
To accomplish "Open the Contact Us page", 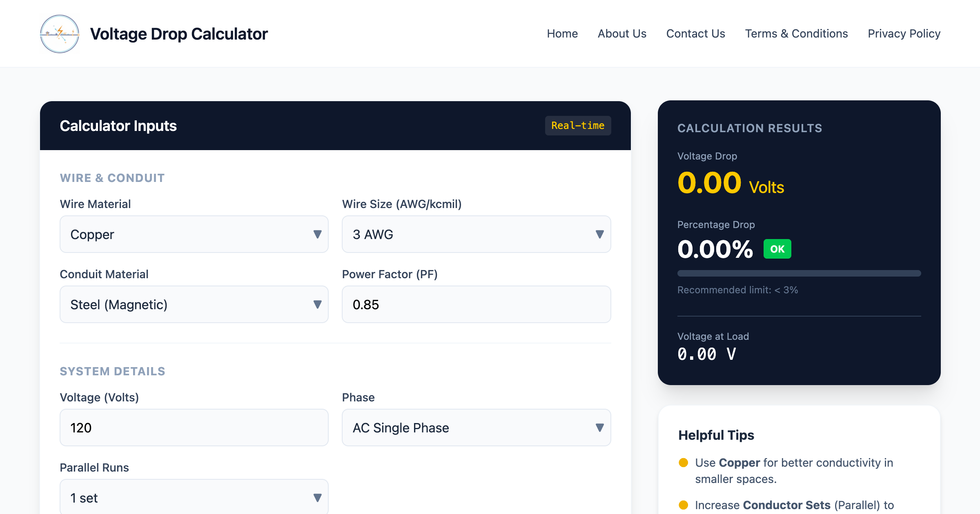I will point(695,33).
